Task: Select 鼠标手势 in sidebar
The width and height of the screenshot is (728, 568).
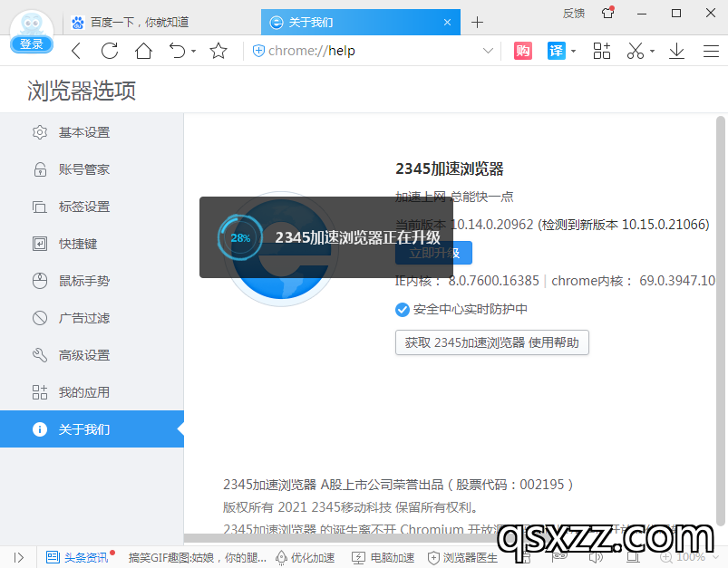Action: tap(92, 281)
